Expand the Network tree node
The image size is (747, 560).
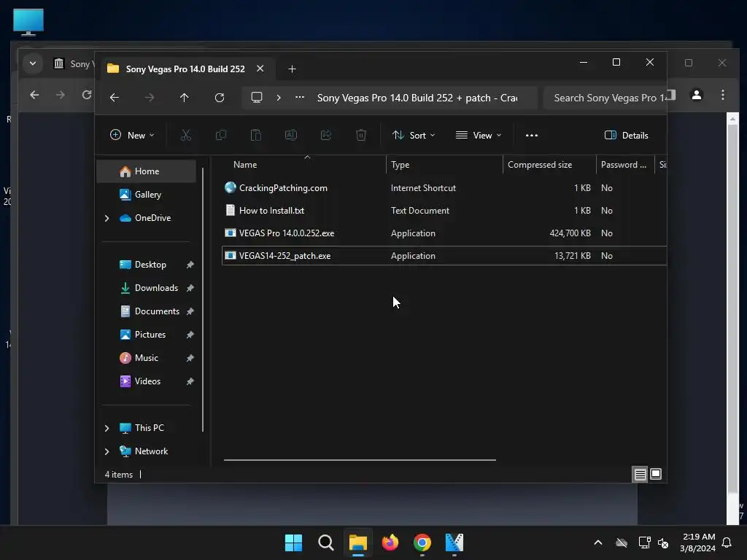click(x=107, y=451)
